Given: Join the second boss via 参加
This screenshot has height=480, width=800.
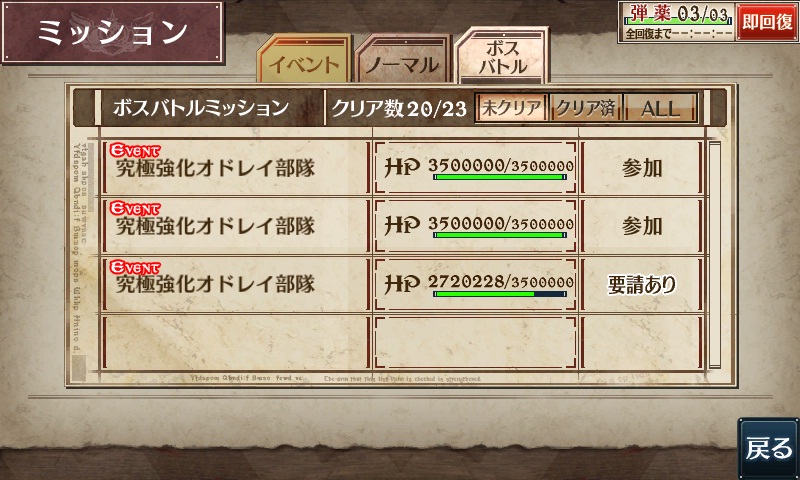Looking at the screenshot, I should point(642,226).
